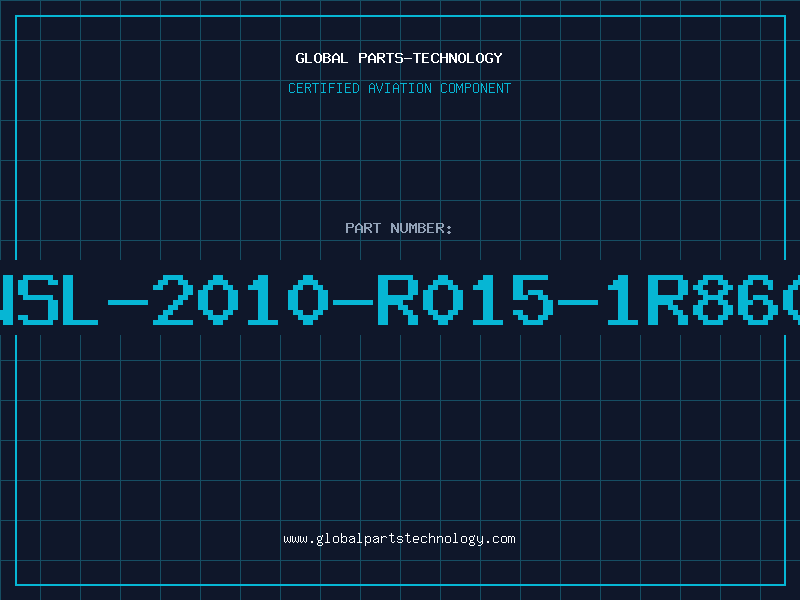The height and width of the screenshot is (600, 800).
Task: Click the PART NUMBER: label
Action: [x=399, y=229]
